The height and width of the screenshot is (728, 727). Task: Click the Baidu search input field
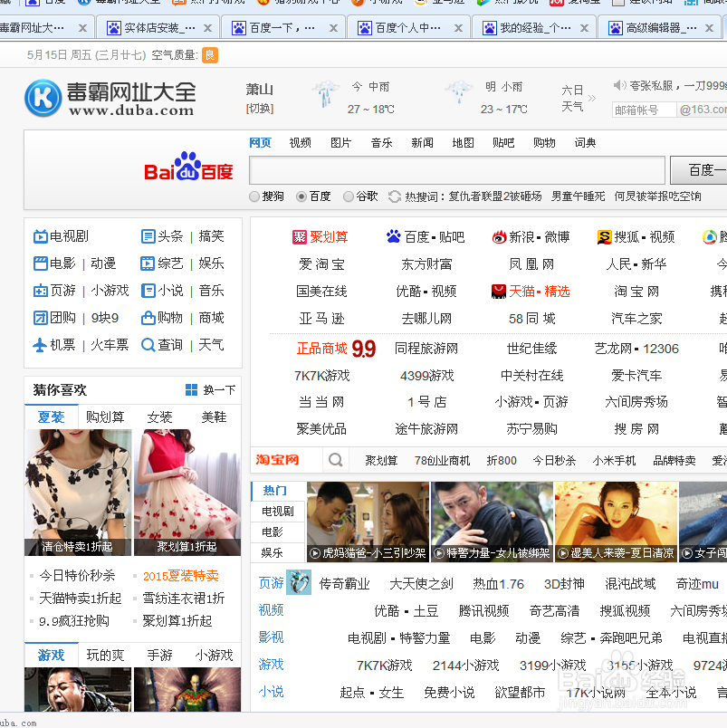pyautogui.click(x=457, y=170)
